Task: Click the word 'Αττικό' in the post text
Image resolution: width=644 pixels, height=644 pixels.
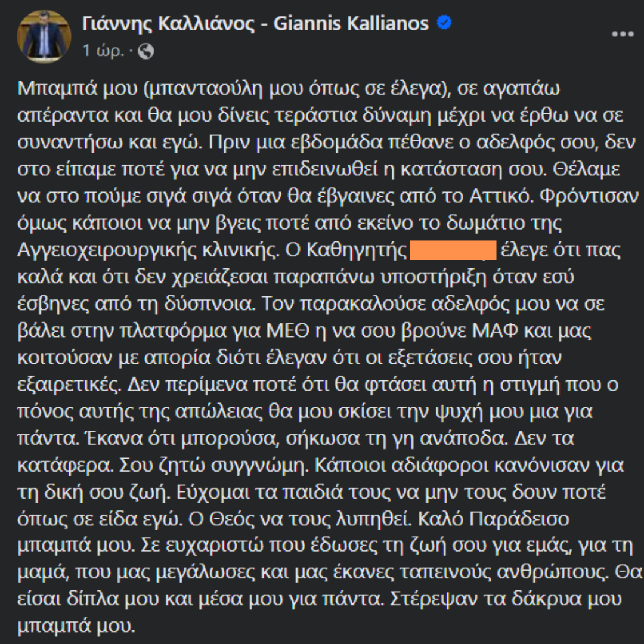Action: tap(500, 196)
